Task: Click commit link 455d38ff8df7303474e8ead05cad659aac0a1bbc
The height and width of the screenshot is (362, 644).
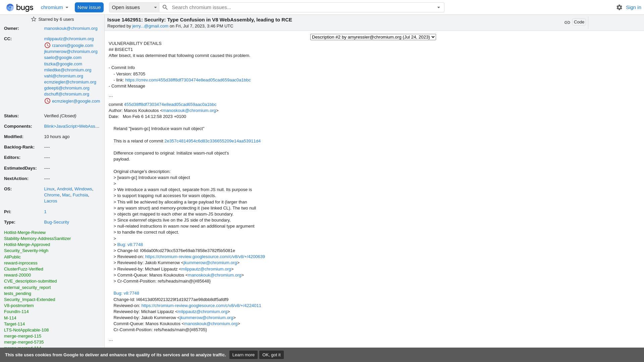Action: pyautogui.click(x=170, y=104)
